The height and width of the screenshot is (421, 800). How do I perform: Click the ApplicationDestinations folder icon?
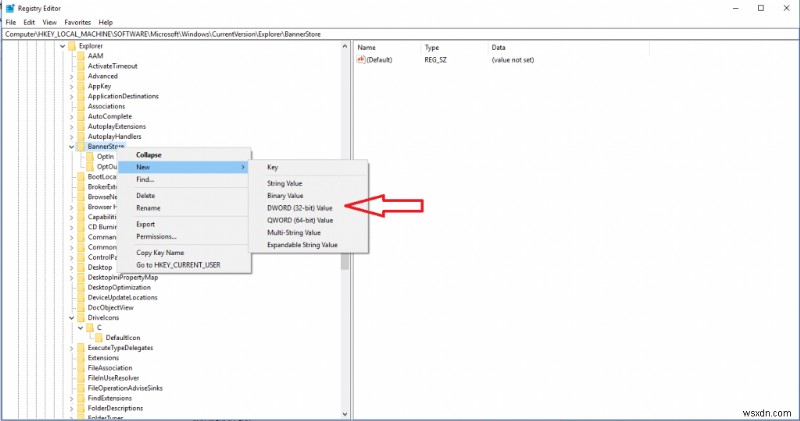coord(81,96)
